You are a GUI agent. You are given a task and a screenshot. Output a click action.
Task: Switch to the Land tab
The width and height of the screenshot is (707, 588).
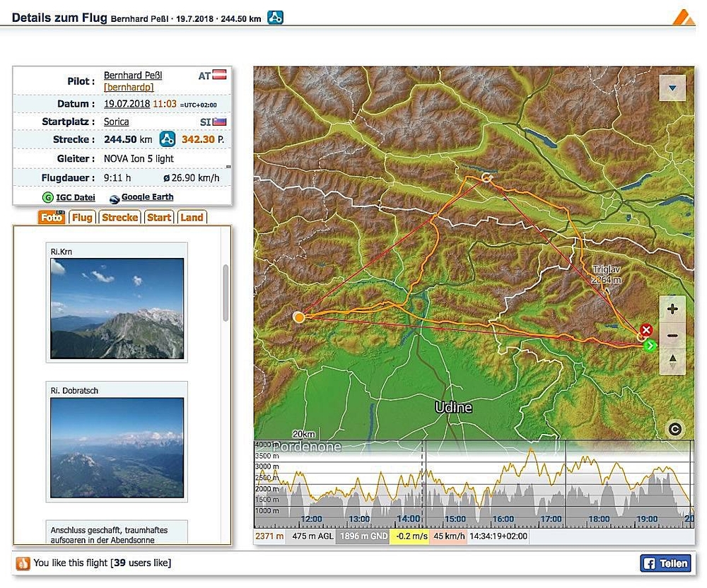point(192,217)
